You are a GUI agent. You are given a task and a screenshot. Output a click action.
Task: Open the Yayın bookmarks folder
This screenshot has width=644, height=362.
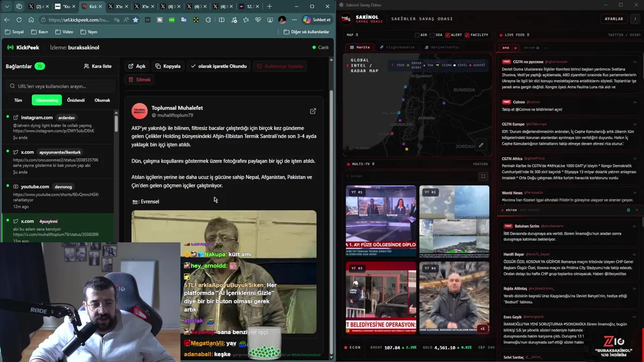tap(88, 32)
